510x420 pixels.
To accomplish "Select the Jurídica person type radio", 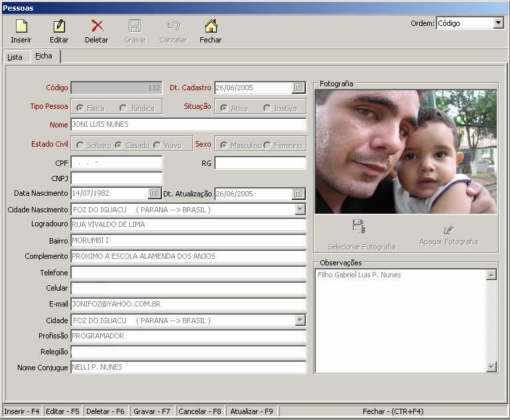I will pyautogui.click(x=123, y=108).
